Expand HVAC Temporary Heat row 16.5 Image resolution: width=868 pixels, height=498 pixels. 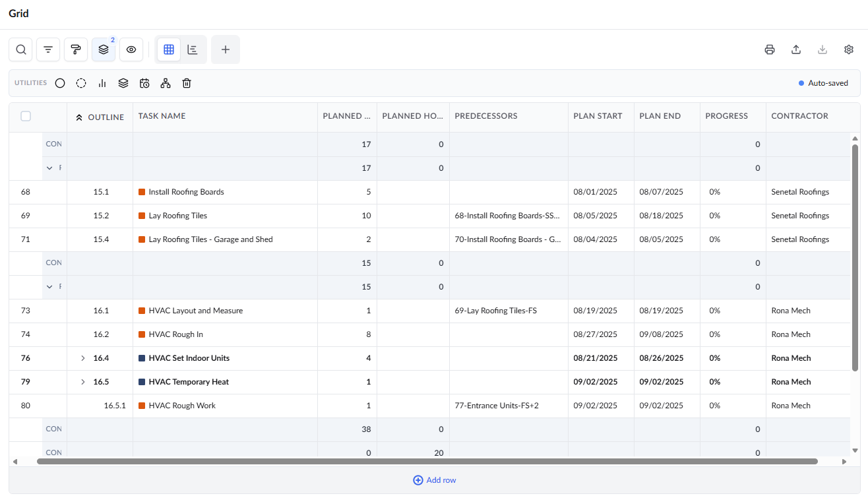click(83, 382)
